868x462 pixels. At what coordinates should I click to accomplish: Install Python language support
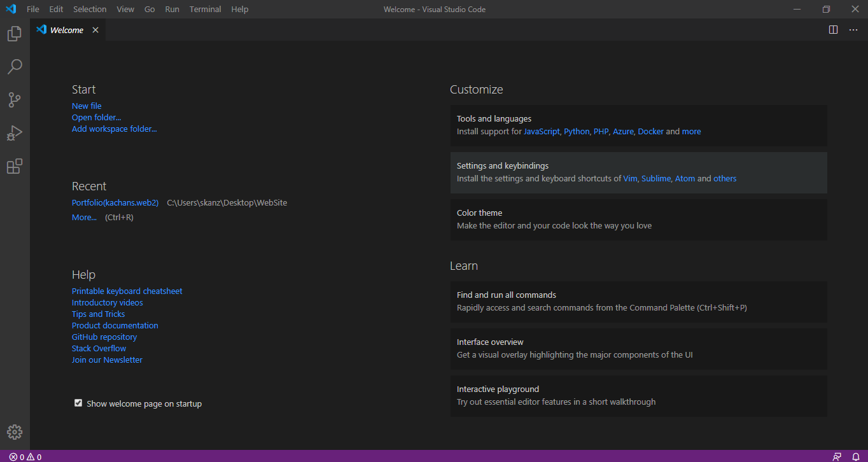pos(577,131)
